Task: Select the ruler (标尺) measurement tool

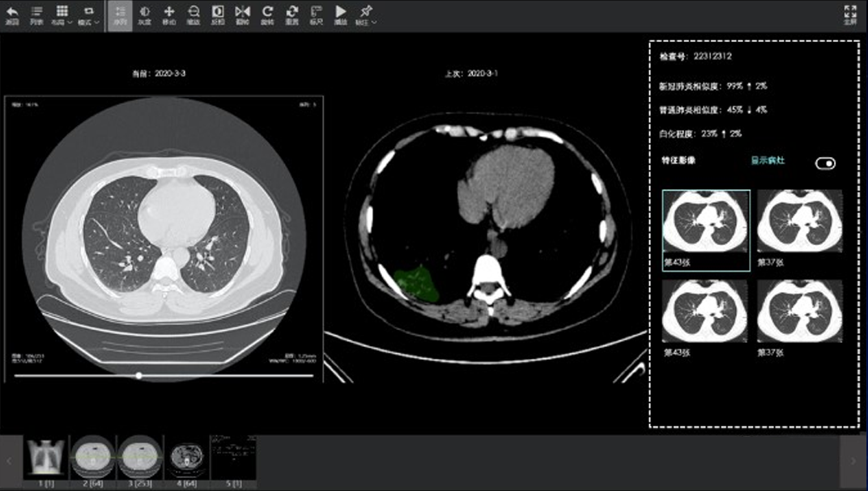Action: (x=316, y=15)
